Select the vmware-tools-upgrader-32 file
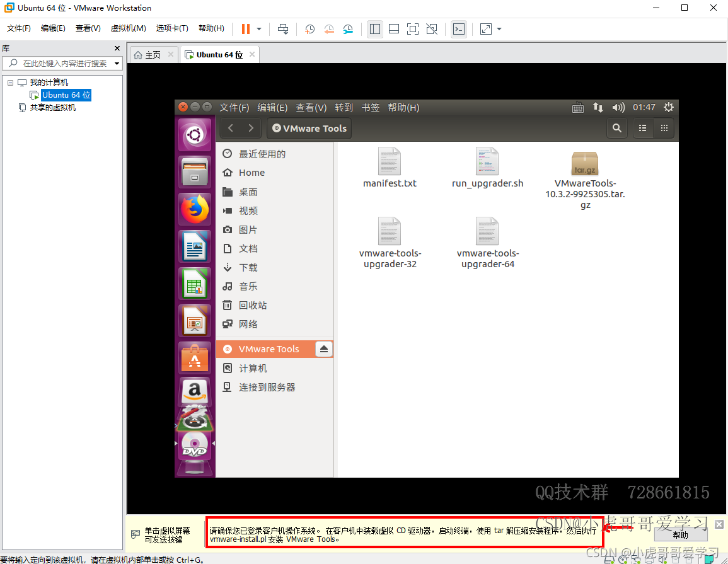 [x=390, y=243]
